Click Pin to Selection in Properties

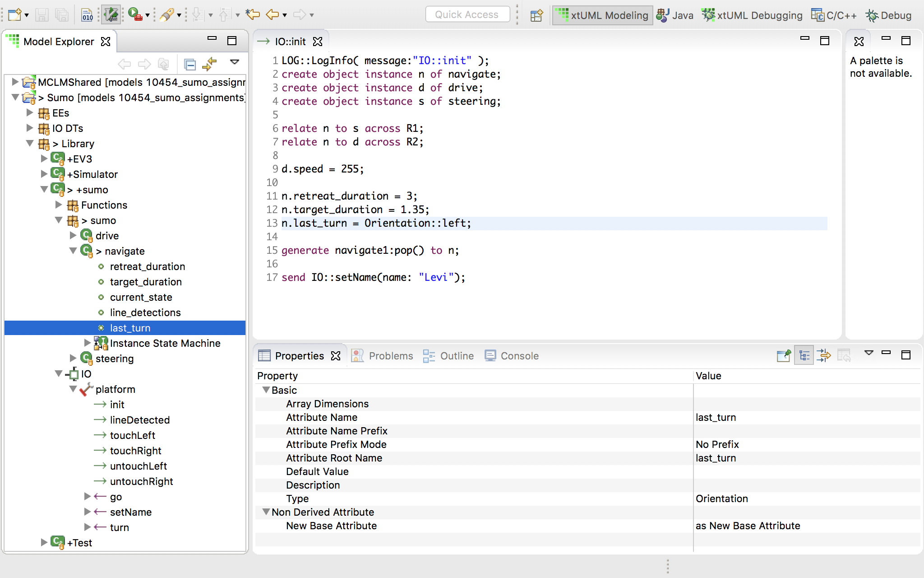[x=784, y=356]
